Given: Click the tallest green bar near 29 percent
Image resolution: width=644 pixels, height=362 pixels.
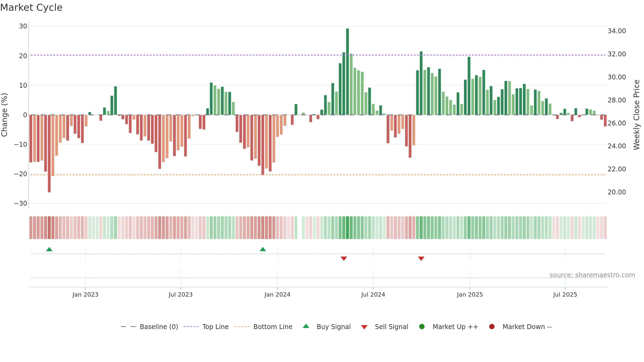Looking at the screenshot, I should coord(347,72).
